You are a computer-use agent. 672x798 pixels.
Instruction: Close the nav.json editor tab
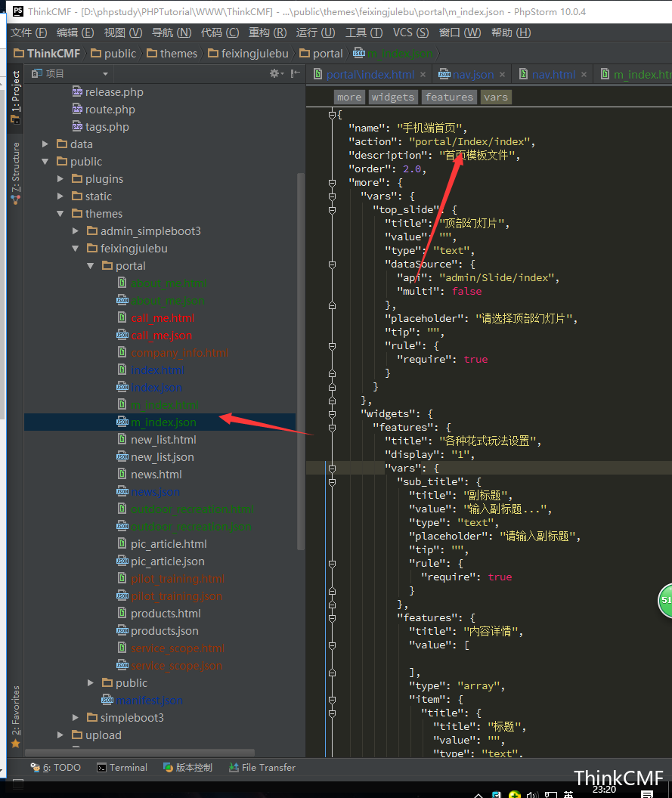(503, 75)
